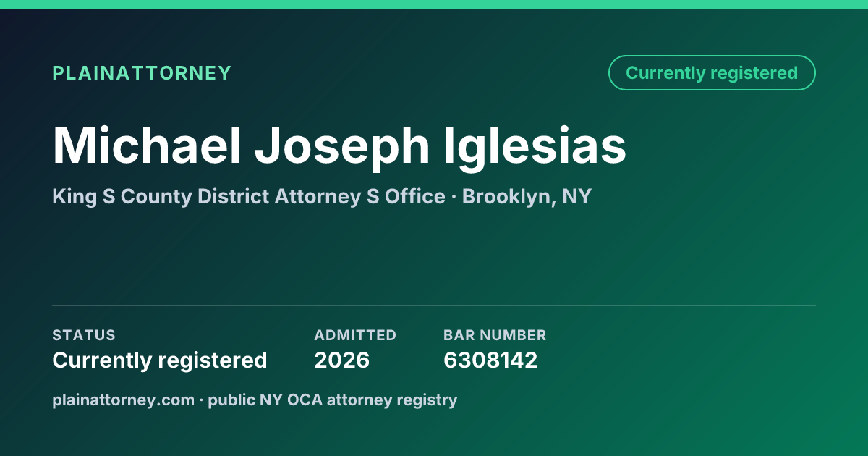The width and height of the screenshot is (868, 456).
Task: Select the bar number 6308142
Action: click(x=490, y=360)
